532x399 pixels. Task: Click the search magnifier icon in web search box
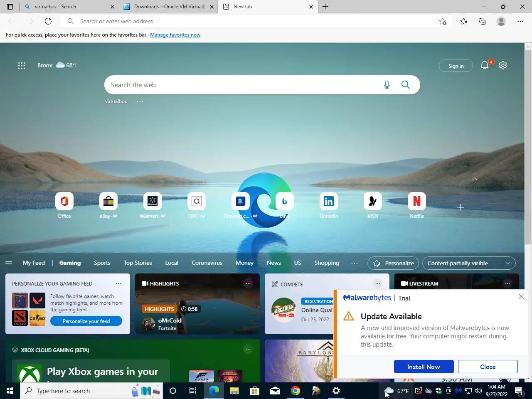point(406,85)
